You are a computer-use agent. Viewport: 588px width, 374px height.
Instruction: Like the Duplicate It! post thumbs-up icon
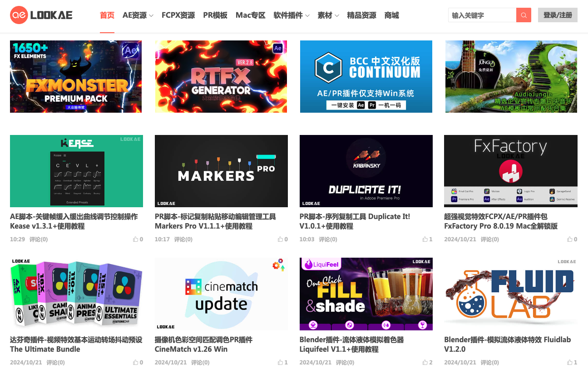point(425,239)
